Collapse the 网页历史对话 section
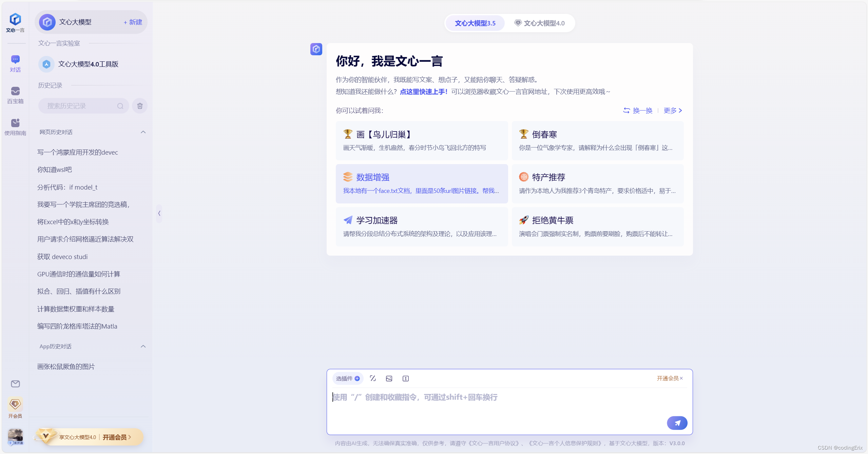Screen dimensions: 868x454 (x=143, y=132)
